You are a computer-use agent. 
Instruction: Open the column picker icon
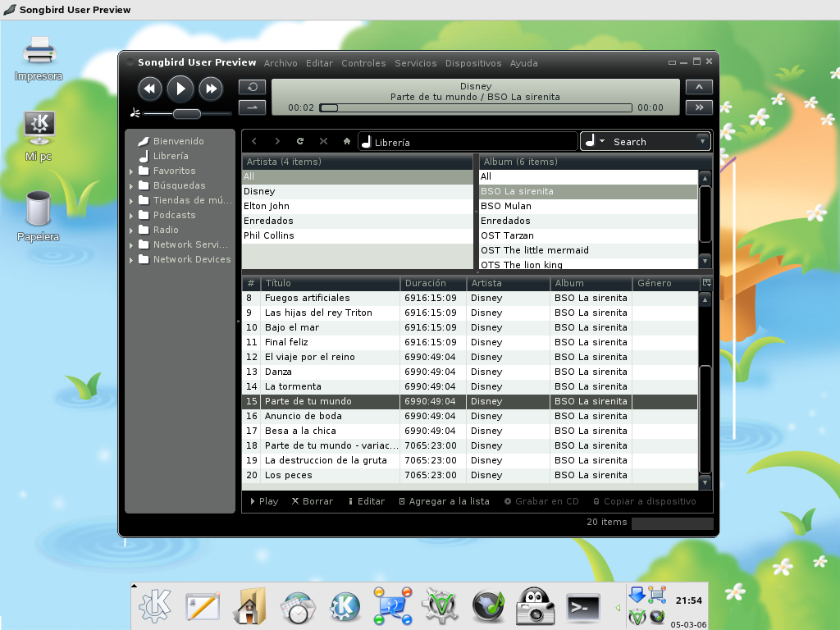706,283
